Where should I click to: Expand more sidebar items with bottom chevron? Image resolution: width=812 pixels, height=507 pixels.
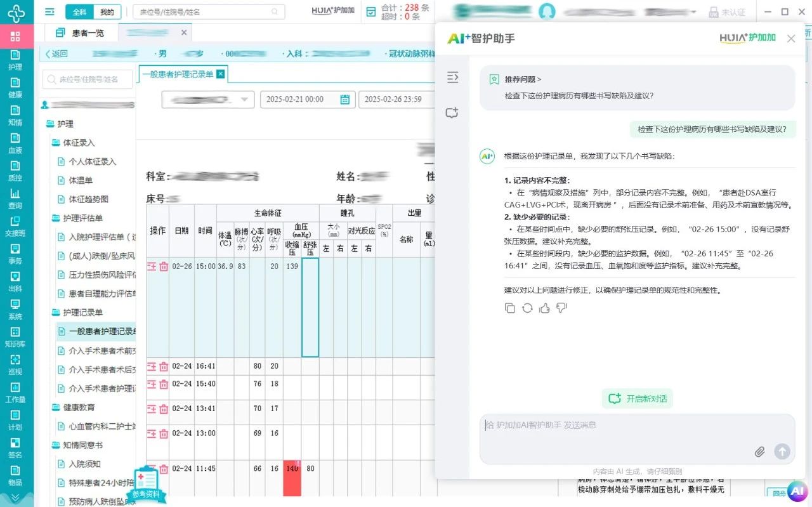(x=15, y=497)
